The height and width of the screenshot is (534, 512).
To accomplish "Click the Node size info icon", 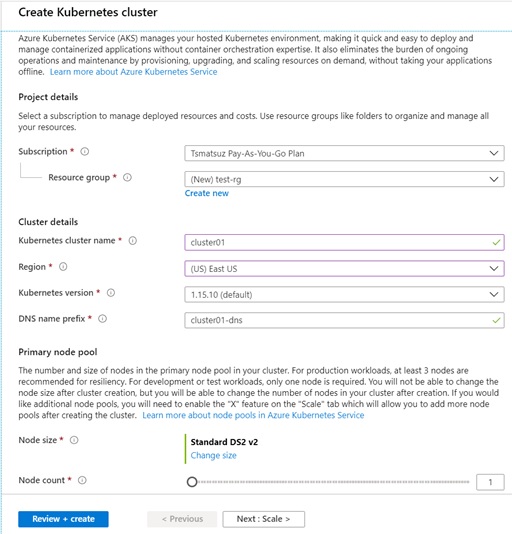I will click(x=74, y=440).
